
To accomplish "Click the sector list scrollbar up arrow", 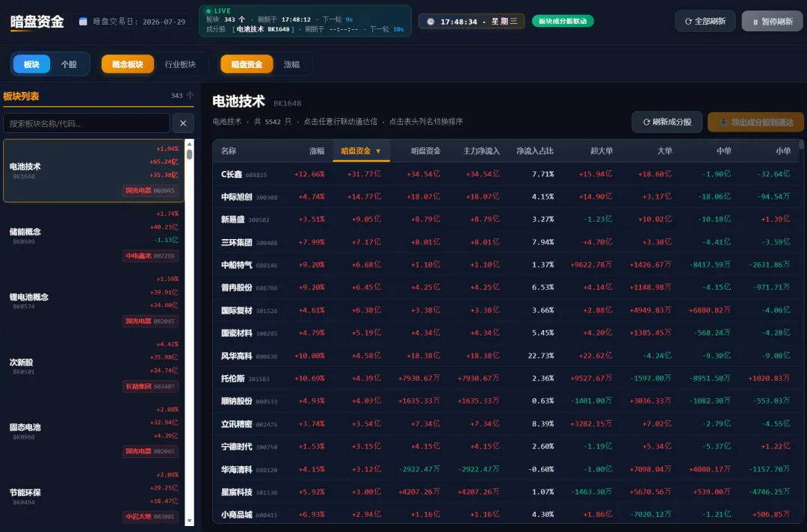I will [189, 144].
